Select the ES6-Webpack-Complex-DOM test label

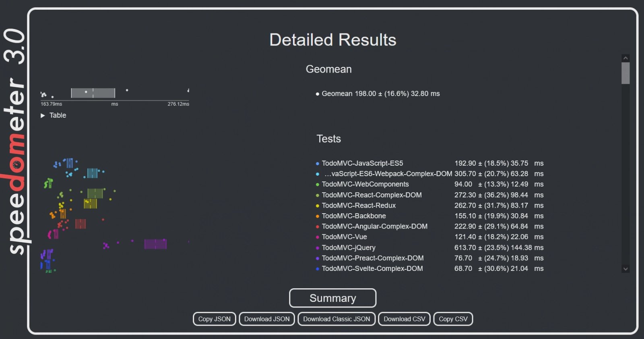tap(388, 174)
